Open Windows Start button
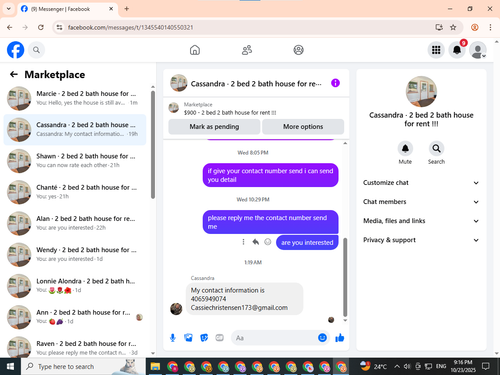Viewport: 500px width, 375px height. click(x=10, y=367)
